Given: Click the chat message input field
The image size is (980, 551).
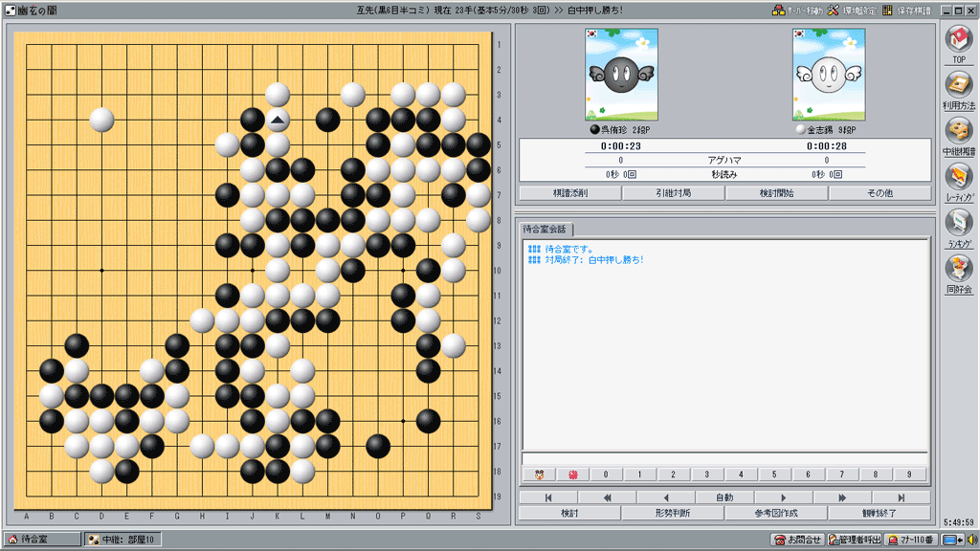Looking at the screenshot, I should 724,459.
